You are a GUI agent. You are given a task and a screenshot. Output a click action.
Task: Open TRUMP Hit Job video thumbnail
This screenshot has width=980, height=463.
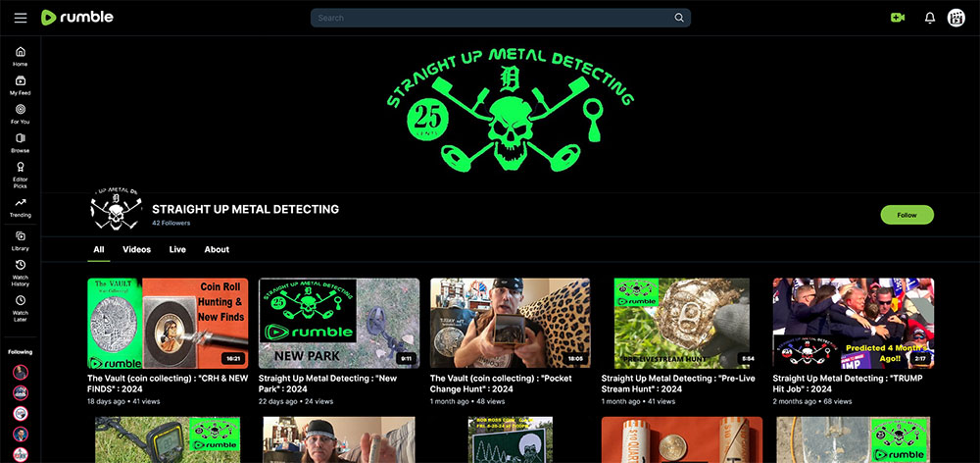point(854,323)
